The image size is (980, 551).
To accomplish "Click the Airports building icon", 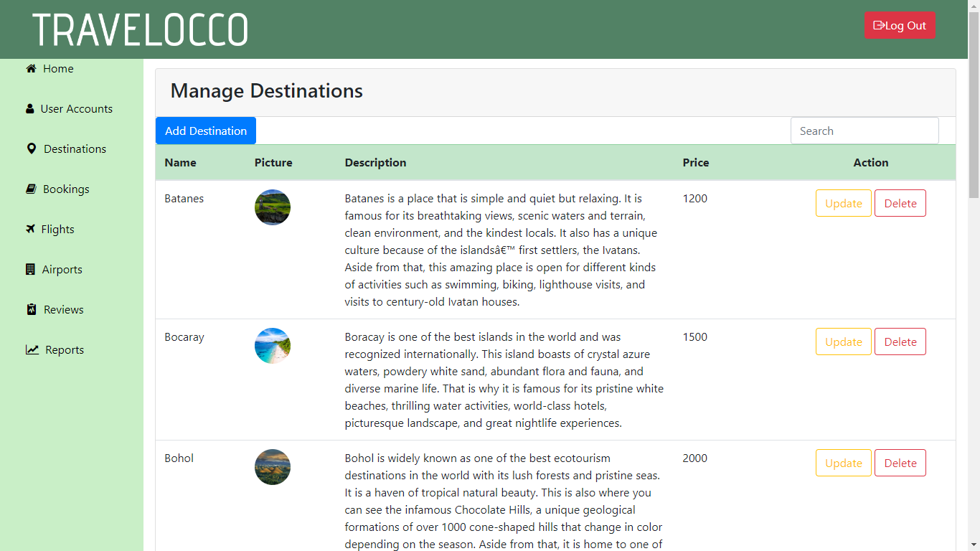I will (x=30, y=270).
